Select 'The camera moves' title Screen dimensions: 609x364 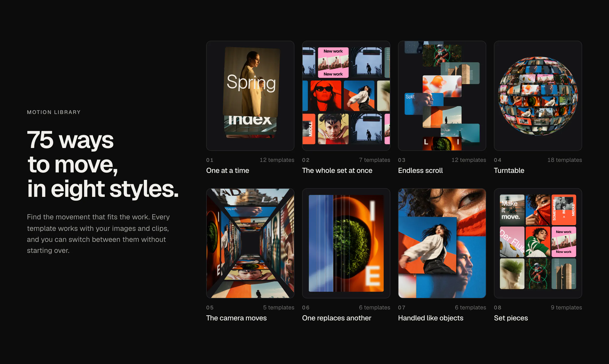coord(236,318)
